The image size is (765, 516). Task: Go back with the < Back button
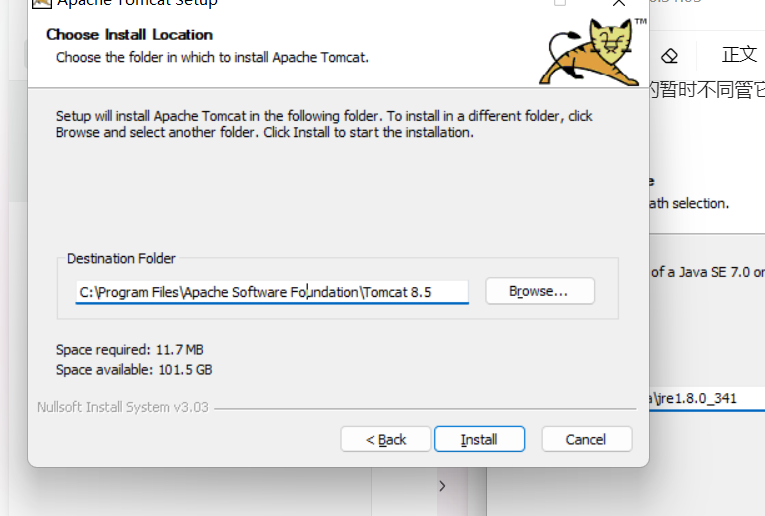pos(385,439)
